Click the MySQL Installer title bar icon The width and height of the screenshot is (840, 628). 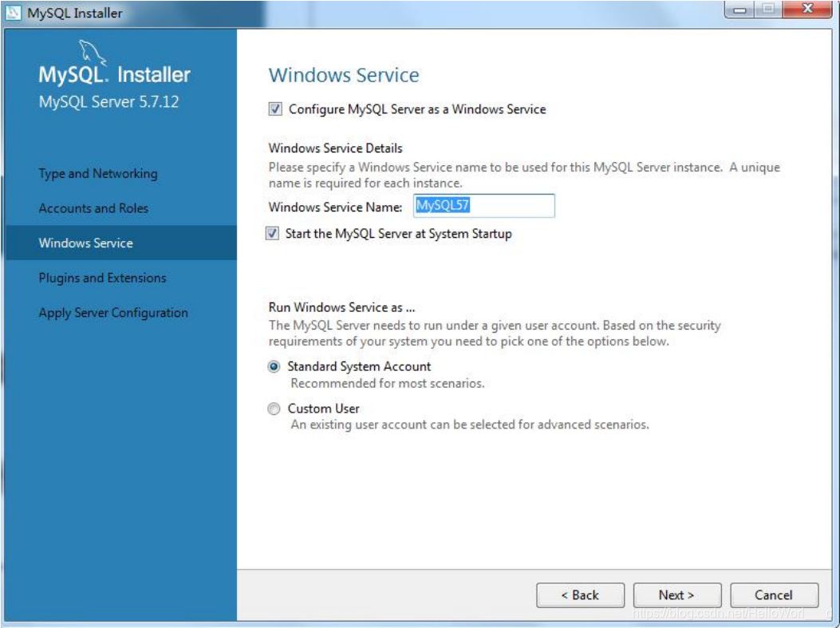tap(13, 12)
